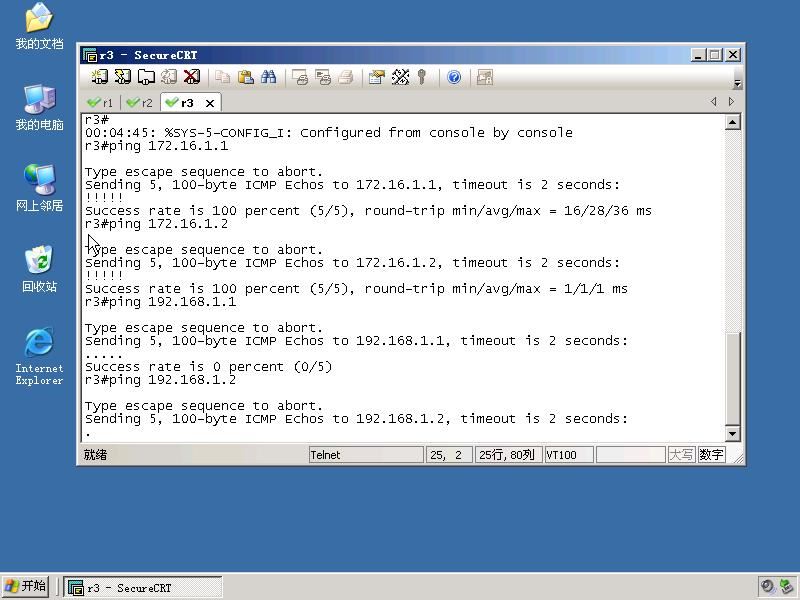This screenshot has width=800, height=600.
Task: Switch to the r2 session tab
Action: 139,103
